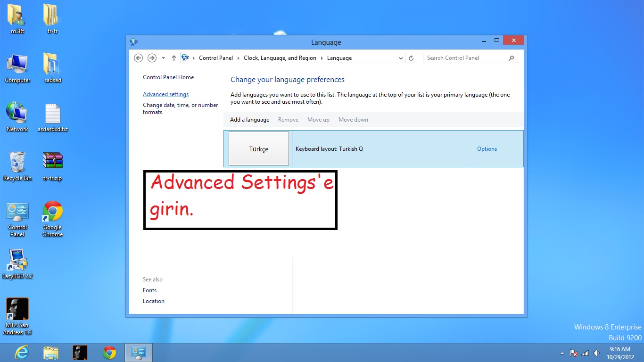This screenshot has height=362, width=644.
Task: Open File Explorer from taskbar
Action: (x=50, y=353)
